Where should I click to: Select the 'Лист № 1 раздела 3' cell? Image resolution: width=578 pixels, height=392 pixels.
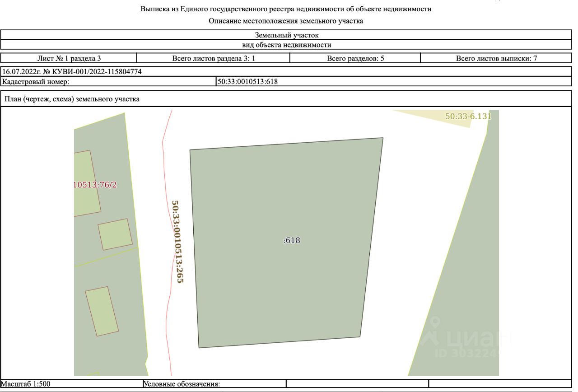point(69,58)
